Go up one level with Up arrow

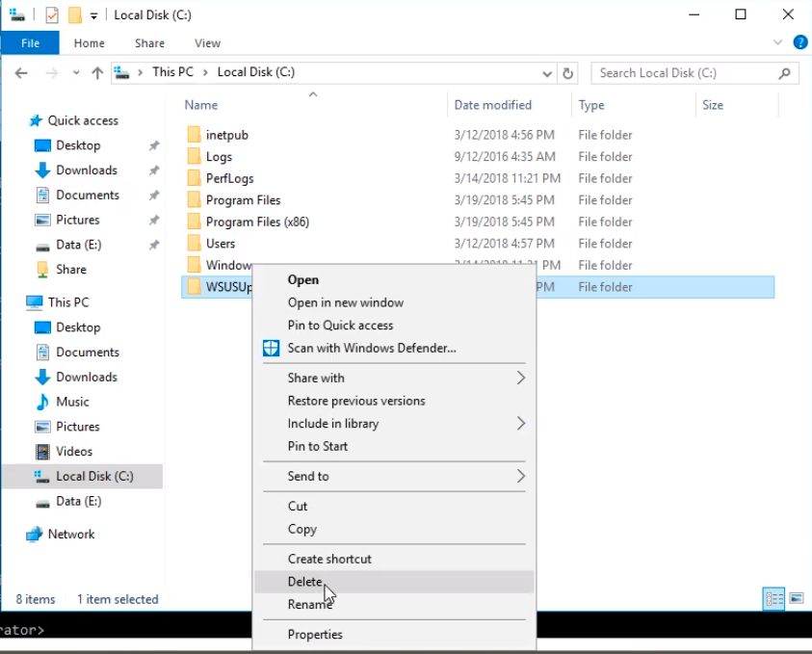pyautogui.click(x=97, y=73)
